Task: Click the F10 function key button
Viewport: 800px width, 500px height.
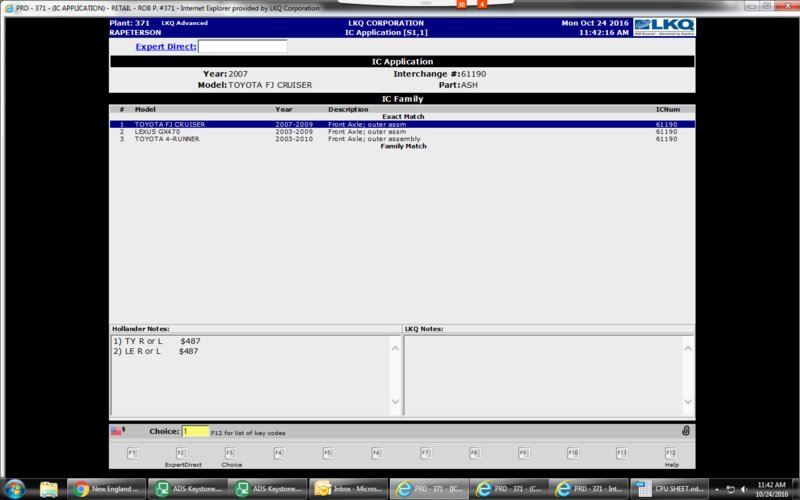Action: (573, 453)
